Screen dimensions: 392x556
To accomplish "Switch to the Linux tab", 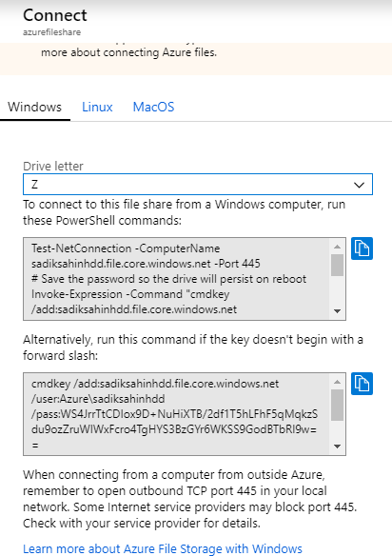I will point(97,107).
